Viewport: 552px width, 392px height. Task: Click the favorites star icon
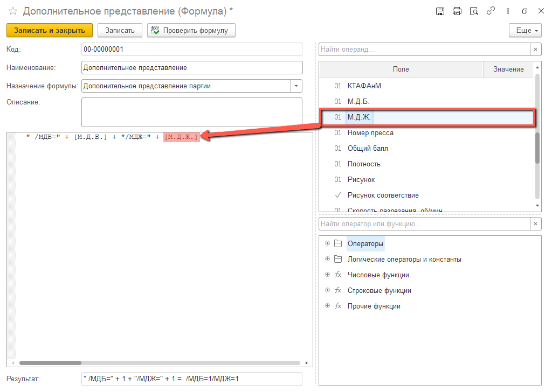(x=13, y=11)
